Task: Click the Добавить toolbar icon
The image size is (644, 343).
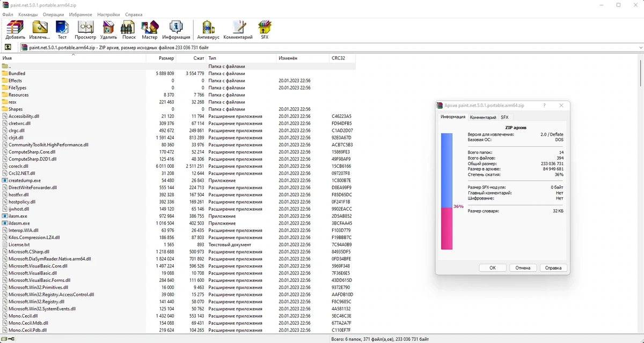Action: point(15,27)
